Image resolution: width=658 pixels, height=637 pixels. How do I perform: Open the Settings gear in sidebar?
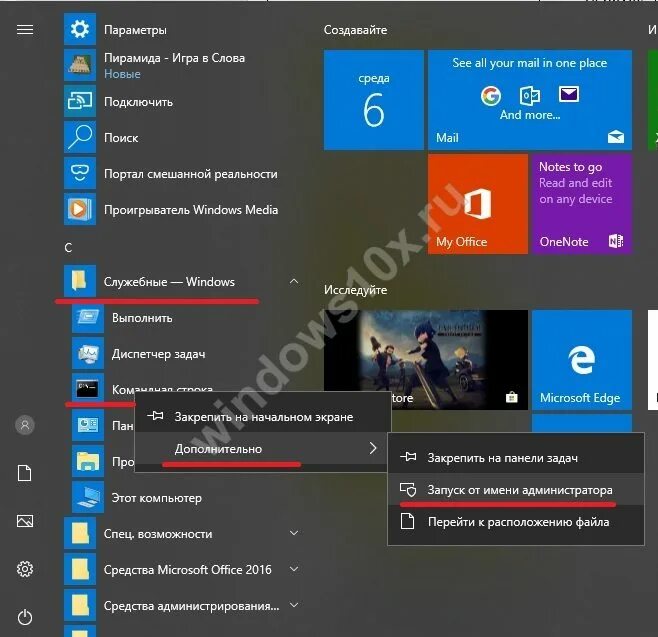(x=25, y=569)
